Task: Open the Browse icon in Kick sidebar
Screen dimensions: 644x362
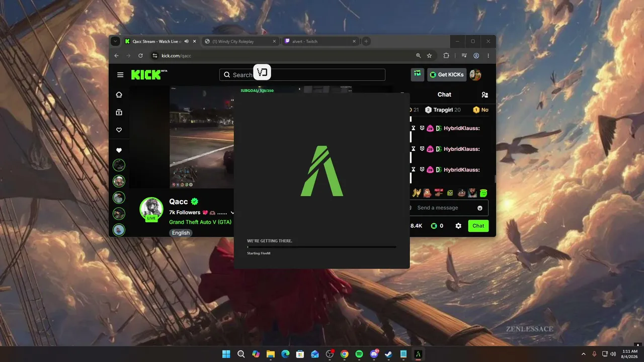Action: coord(119,112)
